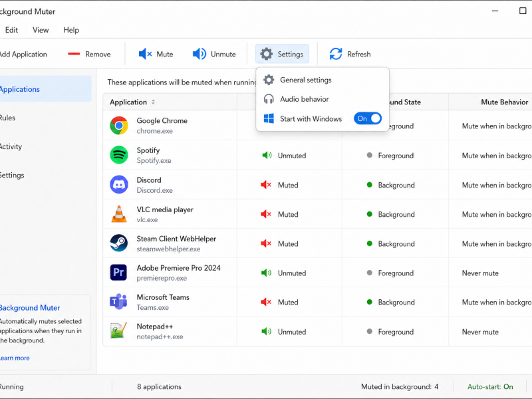The image size is (532, 399).
Task: Click the Muted in background: 4 status
Action: (400, 386)
